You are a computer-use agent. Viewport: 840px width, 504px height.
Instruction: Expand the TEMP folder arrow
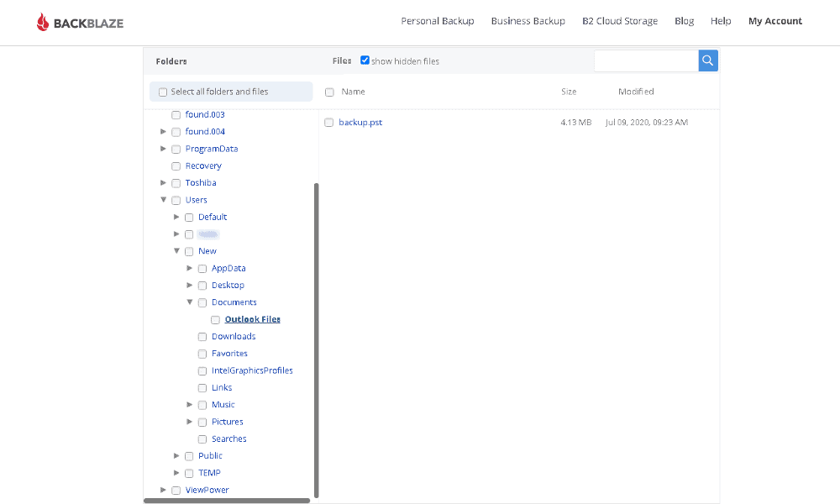pyautogui.click(x=176, y=473)
